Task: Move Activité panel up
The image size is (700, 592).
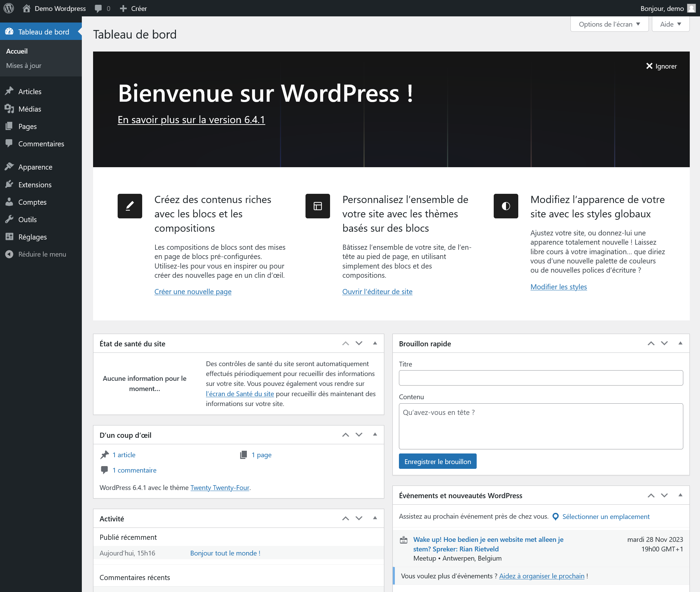Action: click(346, 518)
